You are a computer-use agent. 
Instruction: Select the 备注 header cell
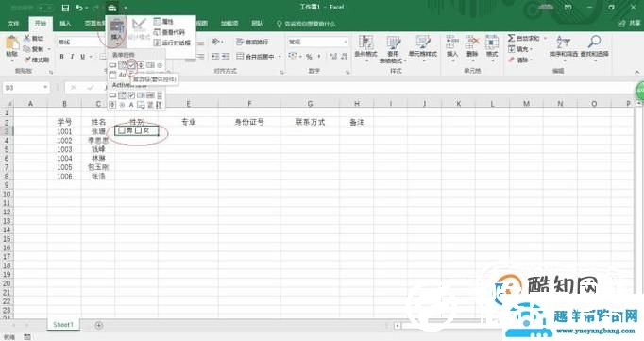tap(357, 122)
